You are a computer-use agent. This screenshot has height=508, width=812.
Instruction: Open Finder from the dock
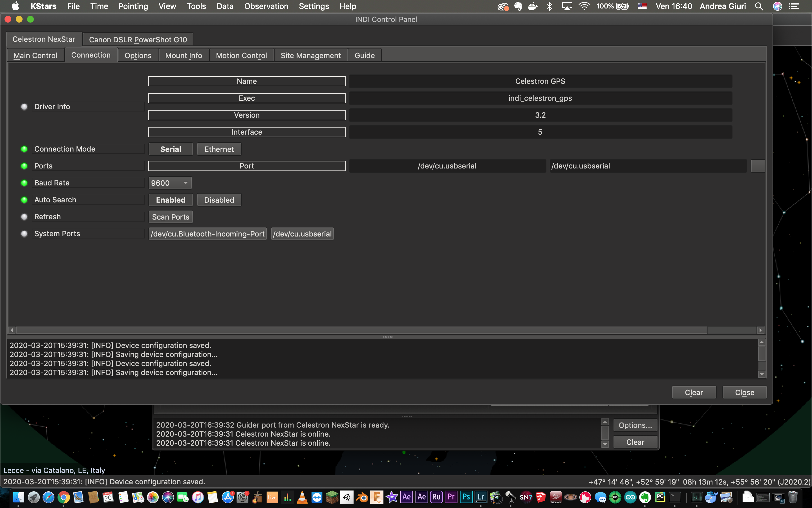coord(18,497)
